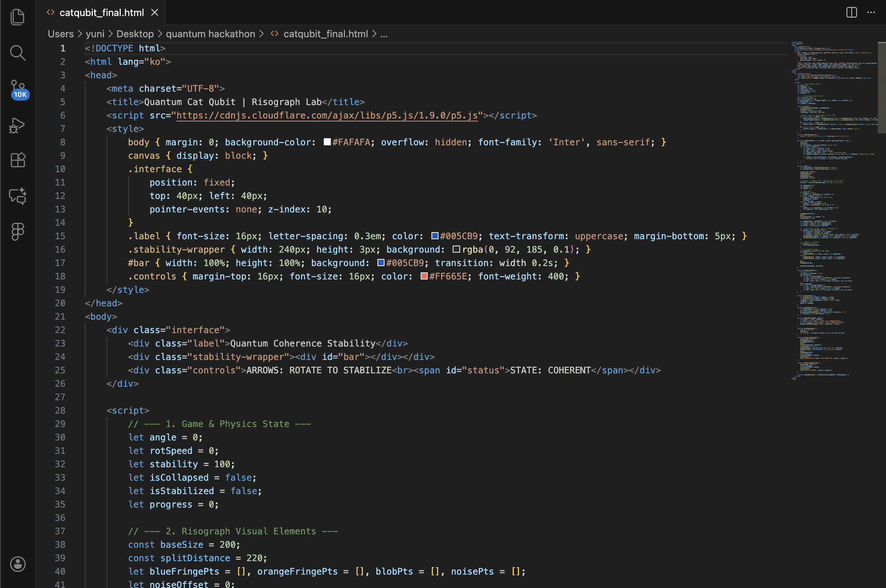The height and width of the screenshot is (588, 886).
Task: Open the Chat sparkle icon in sidebar
Action: click(x=17, y=195)
